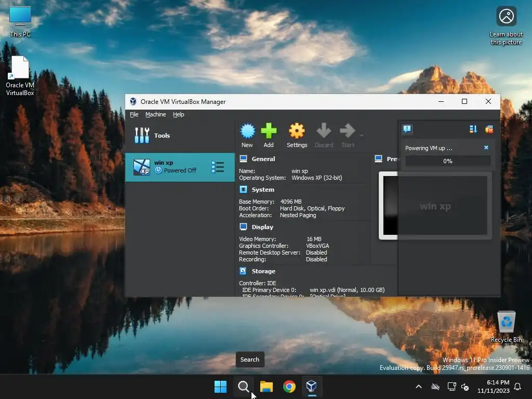The image size is (532, 399).
Task: Open the Tools entry in the sidebar
Action: pos(180,136)
